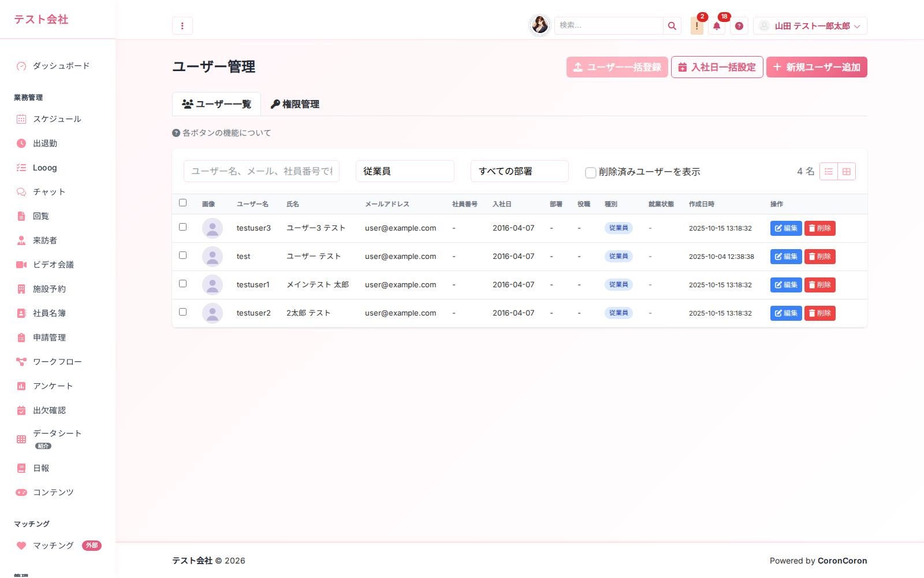Check the row checkbox for testuser3
Image resolution: width=924 pixels, height=578 pixels.
point(183,227)
